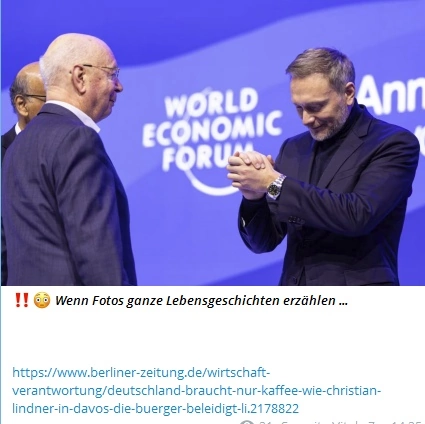Click the red double exclamation mark emoji

pyautogui.click(x=22, y=300)
